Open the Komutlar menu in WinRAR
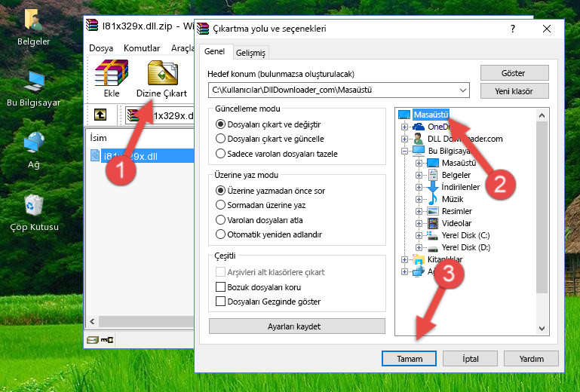 (x=142, y=48)
